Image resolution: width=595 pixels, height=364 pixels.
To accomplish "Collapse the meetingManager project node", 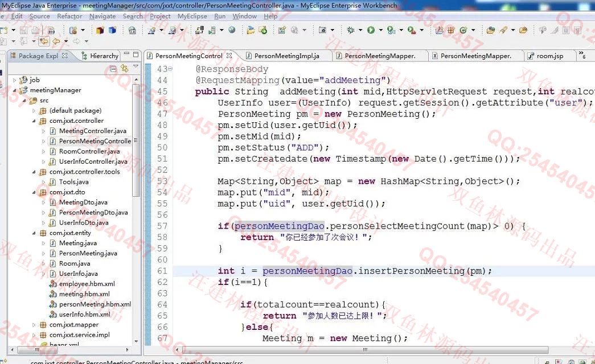I will 14,90.
